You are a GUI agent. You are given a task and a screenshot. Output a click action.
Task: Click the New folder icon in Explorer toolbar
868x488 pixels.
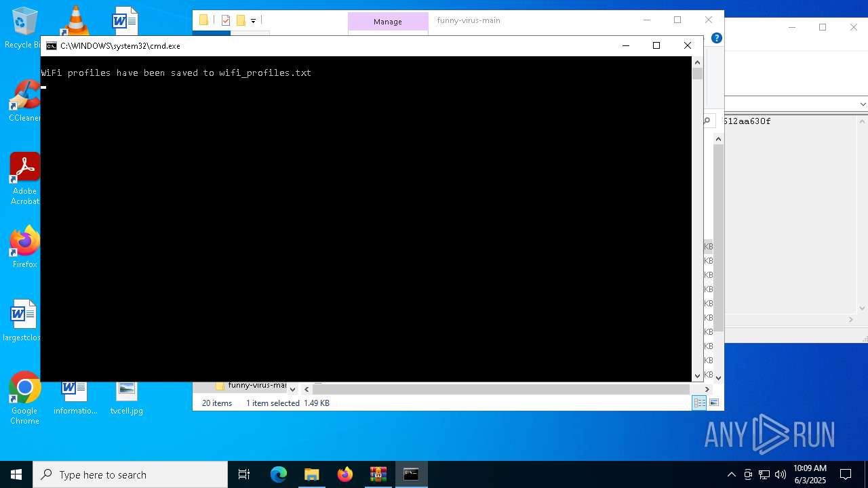[x=241, y=20]
